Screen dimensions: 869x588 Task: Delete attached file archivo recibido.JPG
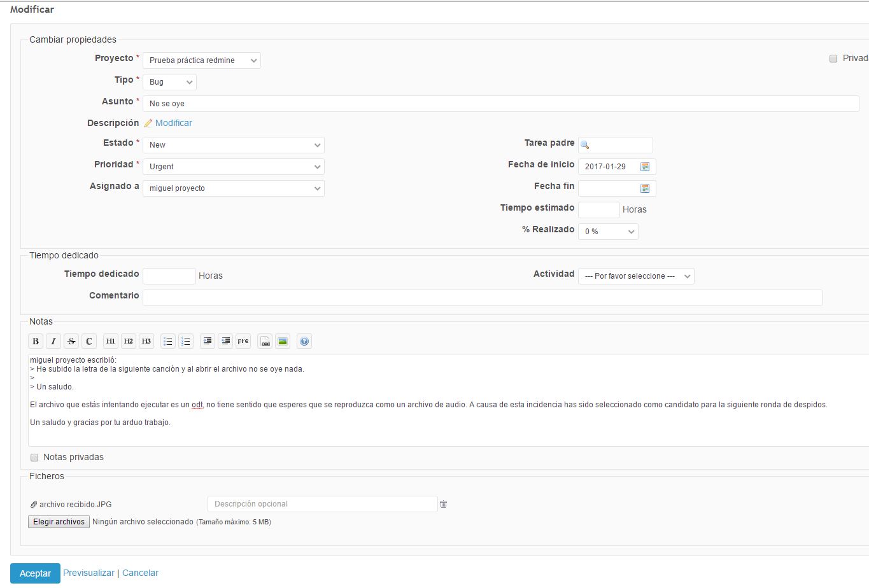coord(444,504)
